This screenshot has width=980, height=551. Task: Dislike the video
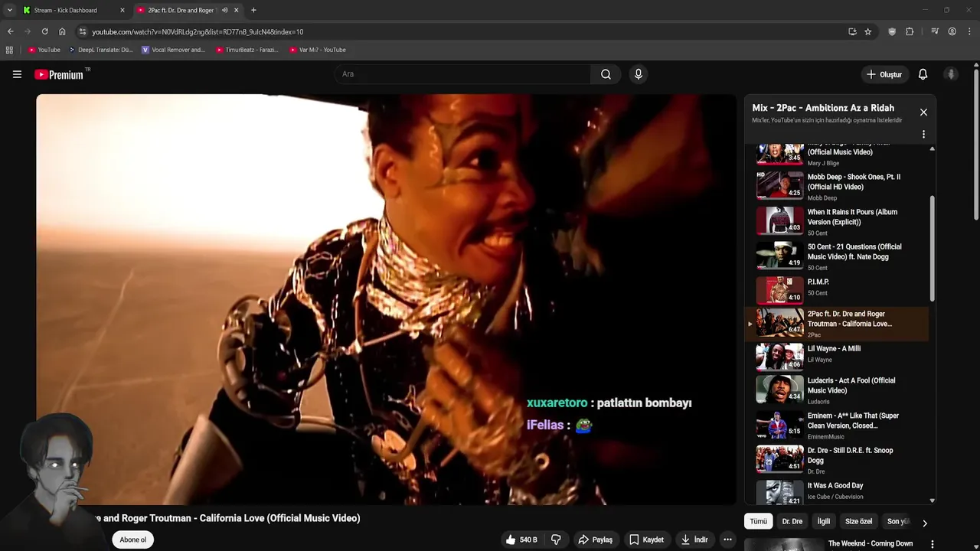coord(556,540)
